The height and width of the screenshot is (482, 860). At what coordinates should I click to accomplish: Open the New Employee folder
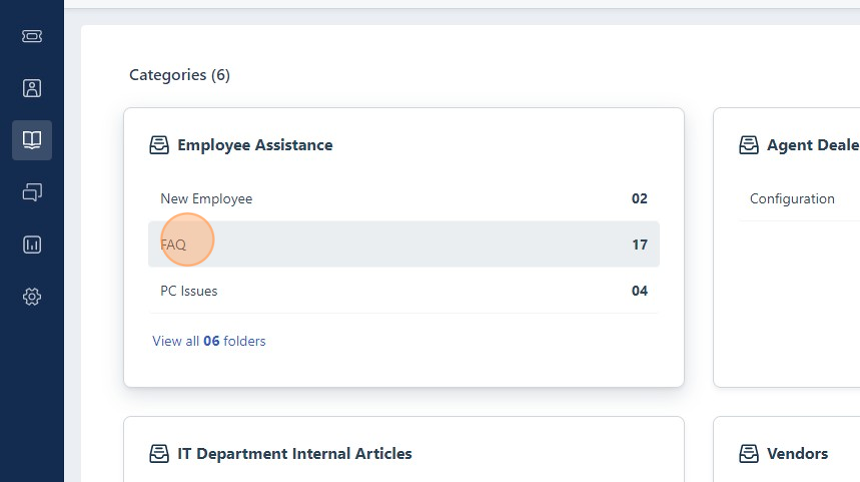(404, 199)
